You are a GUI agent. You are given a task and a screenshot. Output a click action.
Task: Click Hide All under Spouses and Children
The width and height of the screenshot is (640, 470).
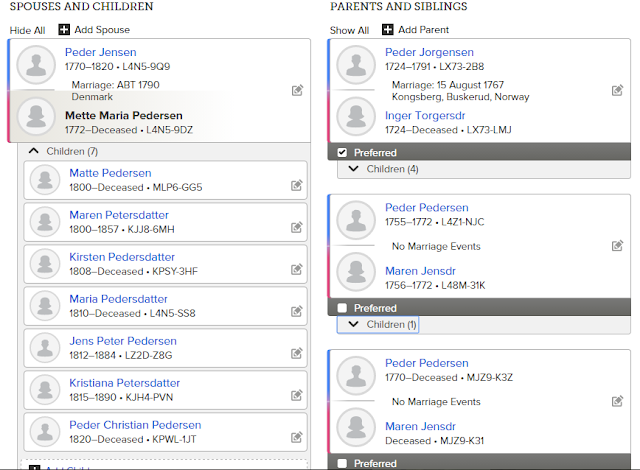coord(27,31)
